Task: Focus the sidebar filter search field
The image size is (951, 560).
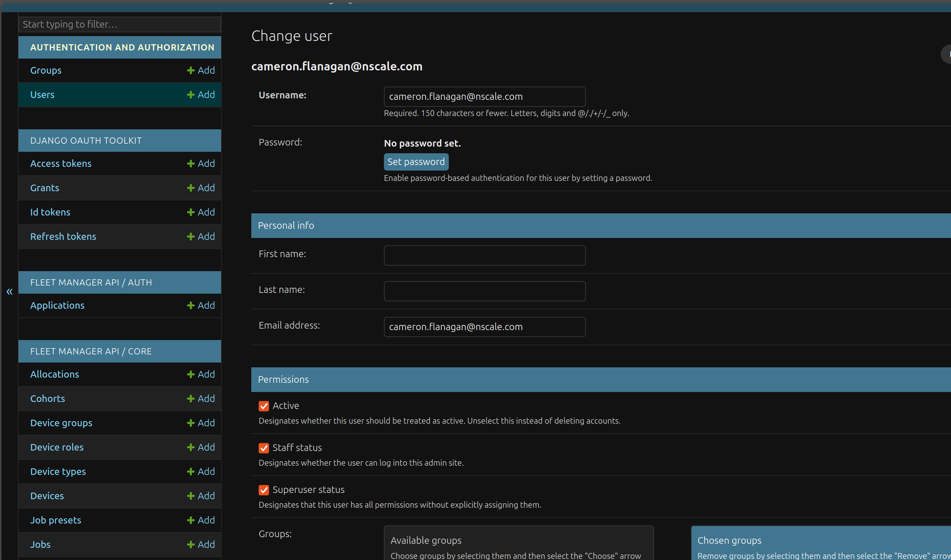Action: point(120,24)
